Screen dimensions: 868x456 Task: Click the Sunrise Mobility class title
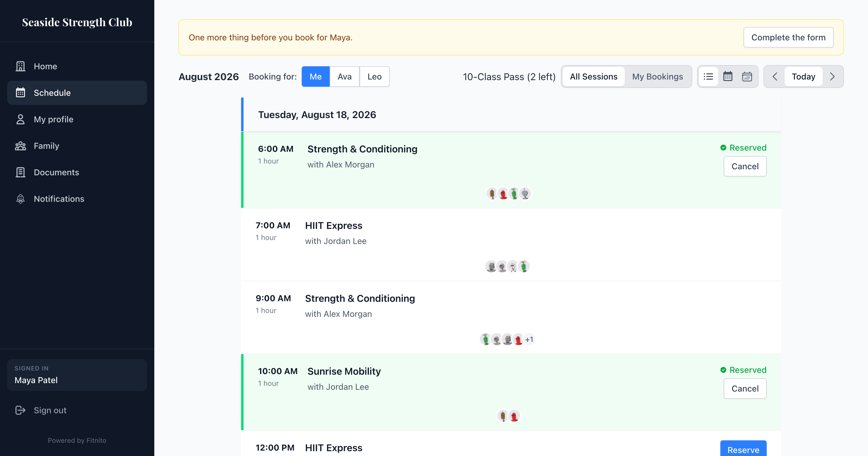pos(344,371)
